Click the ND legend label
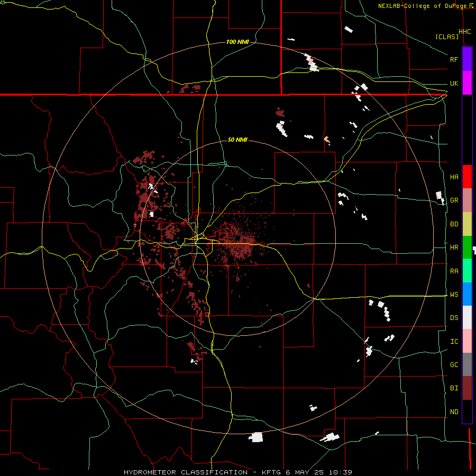The image size is (476, 476). click(x=454, y=412)
